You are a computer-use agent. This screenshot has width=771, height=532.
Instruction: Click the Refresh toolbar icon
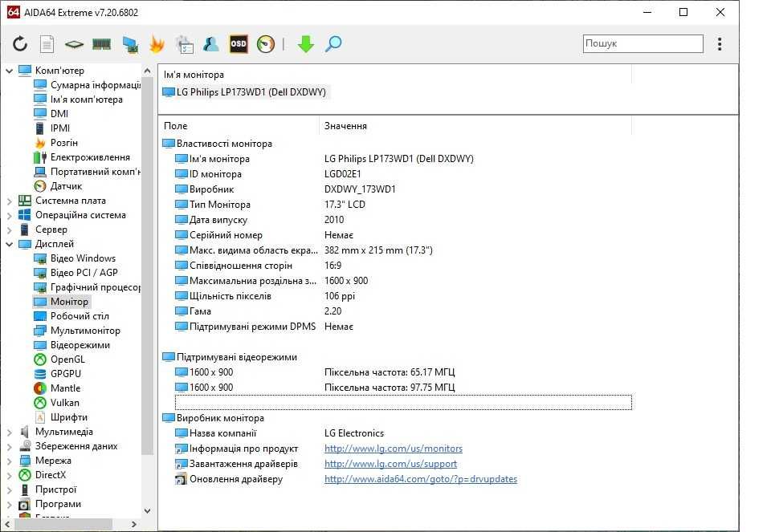point(19,44)
